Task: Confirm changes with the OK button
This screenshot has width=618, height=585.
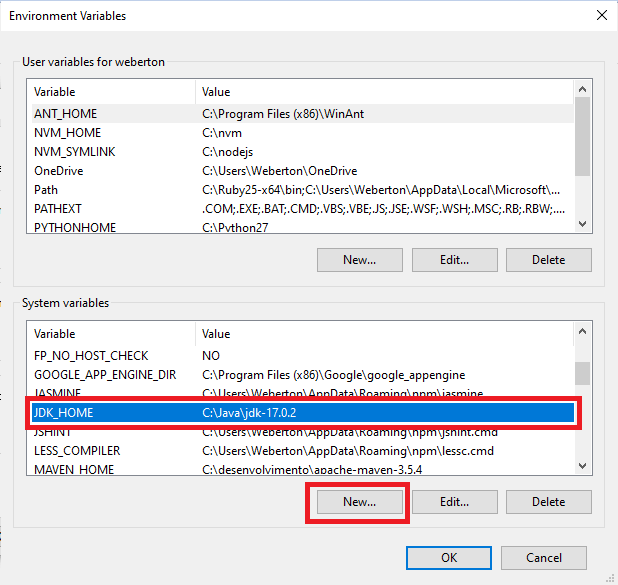Action: pyautogui.click(x=449, y=558)
